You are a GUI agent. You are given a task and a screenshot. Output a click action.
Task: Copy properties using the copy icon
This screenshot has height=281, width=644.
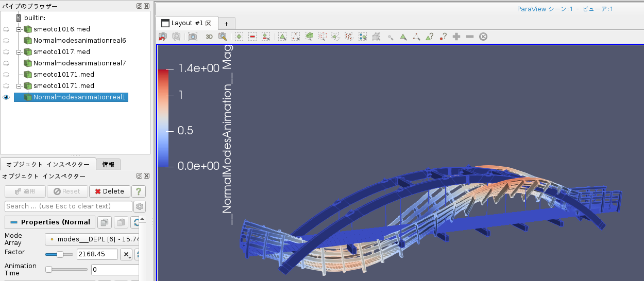pyautogui.click(x=105, y=222)
